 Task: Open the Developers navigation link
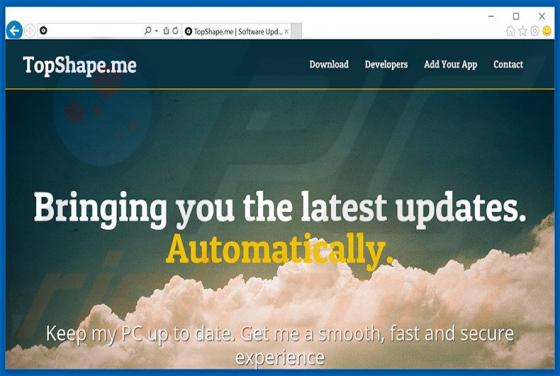(386, 65)
